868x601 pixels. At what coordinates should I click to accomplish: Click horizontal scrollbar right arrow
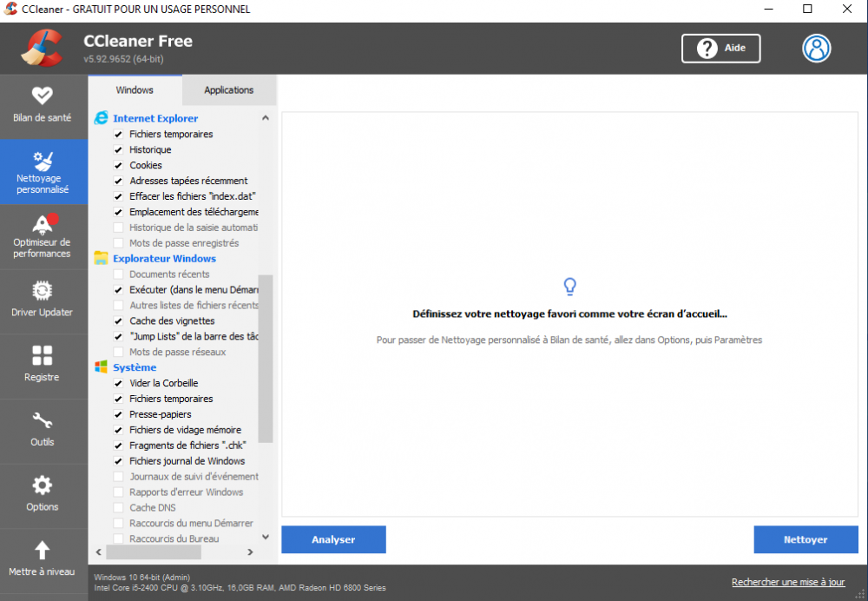click(250, 551)
